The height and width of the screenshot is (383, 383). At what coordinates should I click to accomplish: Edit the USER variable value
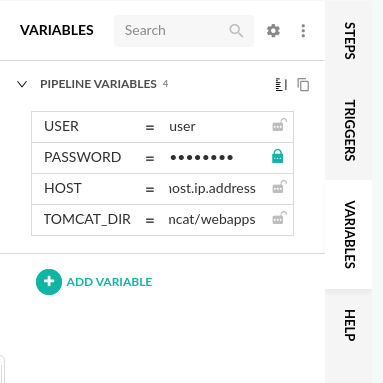213,127
